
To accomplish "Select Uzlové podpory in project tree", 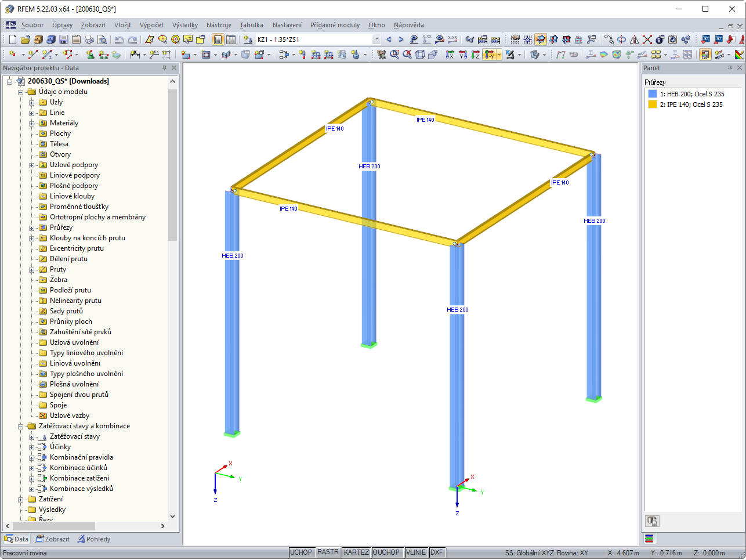I will point(74,165).
